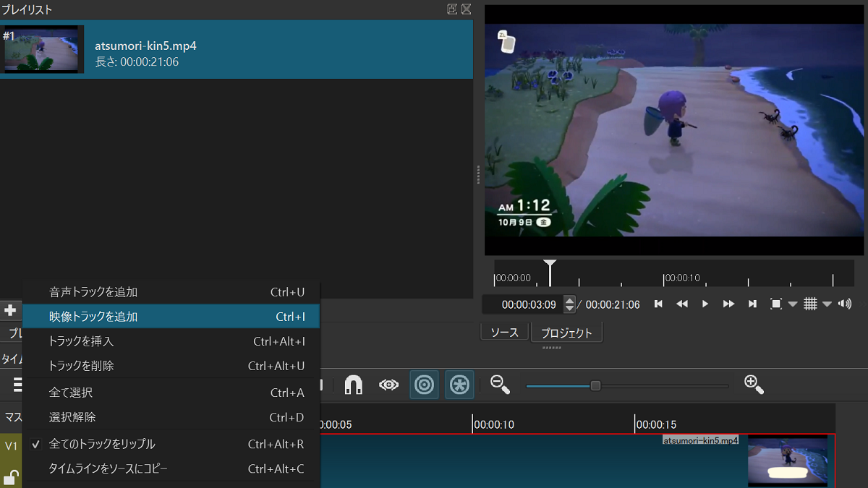Image resolution: width=868 pixels, height=488 pixels.
Task: Toggle the V1 track lock icon
Action: pyautogui.click(x=11, y=476)
